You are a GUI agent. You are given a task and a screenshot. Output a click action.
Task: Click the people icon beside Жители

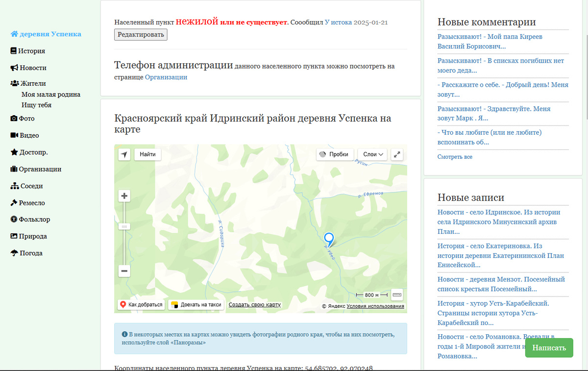(x=15, y=83)
